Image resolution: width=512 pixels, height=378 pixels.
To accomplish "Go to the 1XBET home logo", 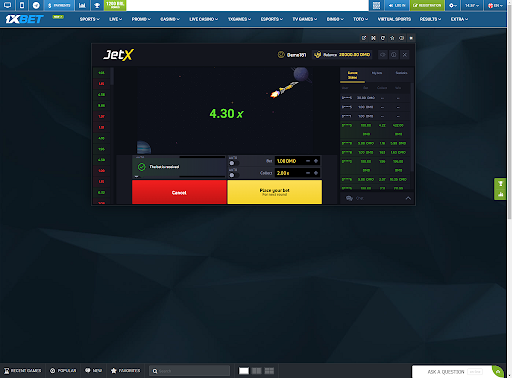I will click(24, 19).
